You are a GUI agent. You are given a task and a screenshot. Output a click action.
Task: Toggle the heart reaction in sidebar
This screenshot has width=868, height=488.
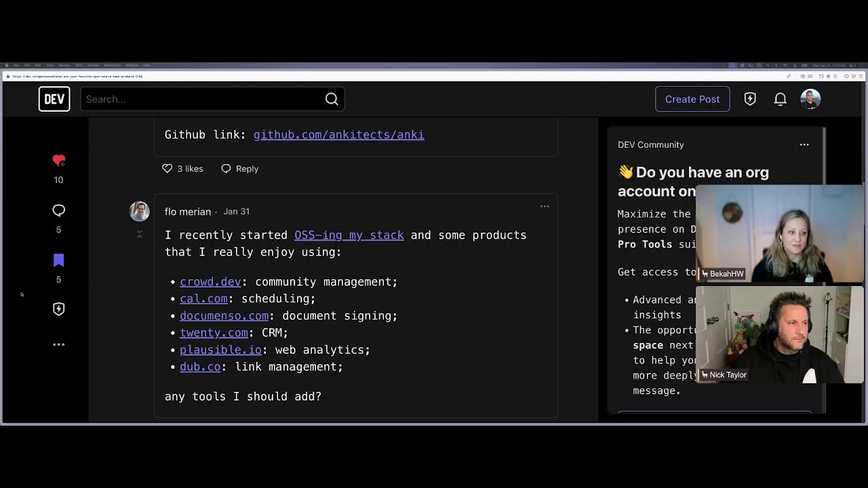click(x=59, y=161)
